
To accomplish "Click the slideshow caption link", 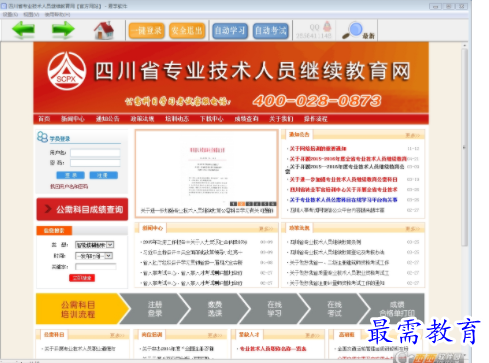I will (207, 211).
